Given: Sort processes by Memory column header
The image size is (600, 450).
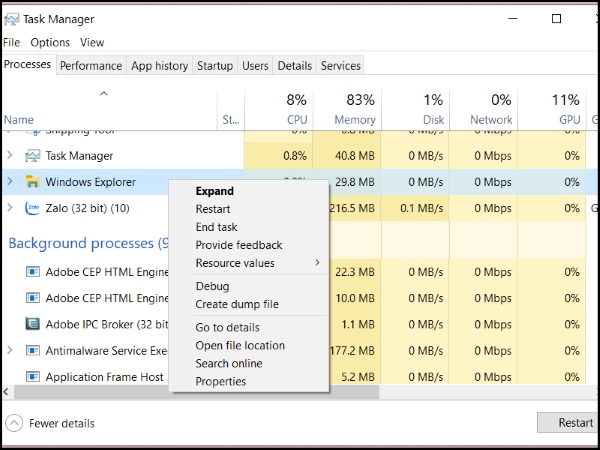Looking at the screenshot, I should click(x=347, y=108).
